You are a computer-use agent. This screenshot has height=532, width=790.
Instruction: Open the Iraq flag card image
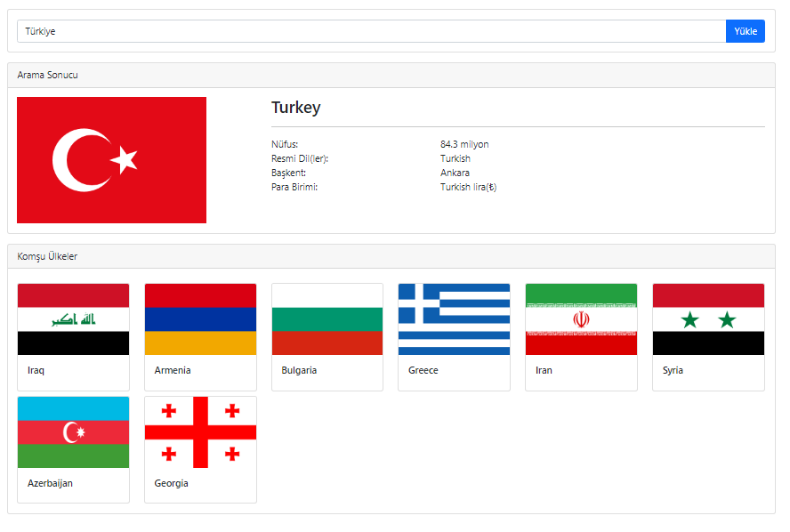pyautogui.click(x=74, y=319)
